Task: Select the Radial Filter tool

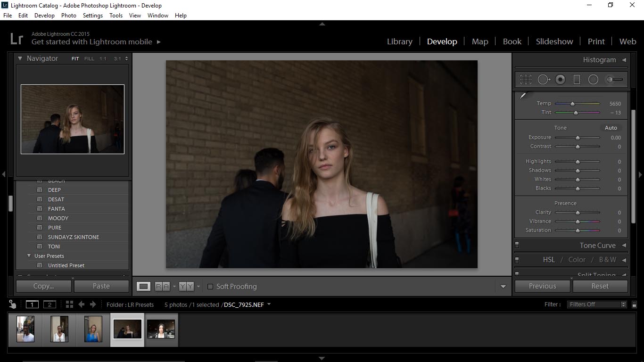Action: [593, 80]
